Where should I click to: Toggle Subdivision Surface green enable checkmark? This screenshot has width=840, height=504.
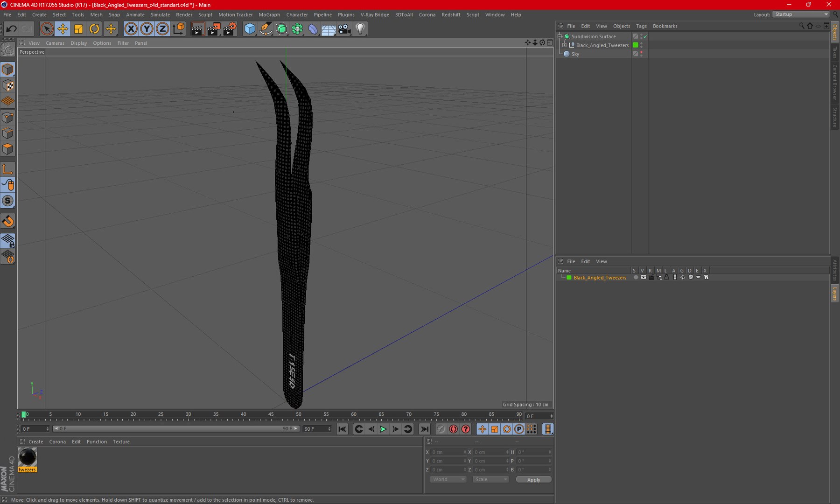tap(645, 36)
